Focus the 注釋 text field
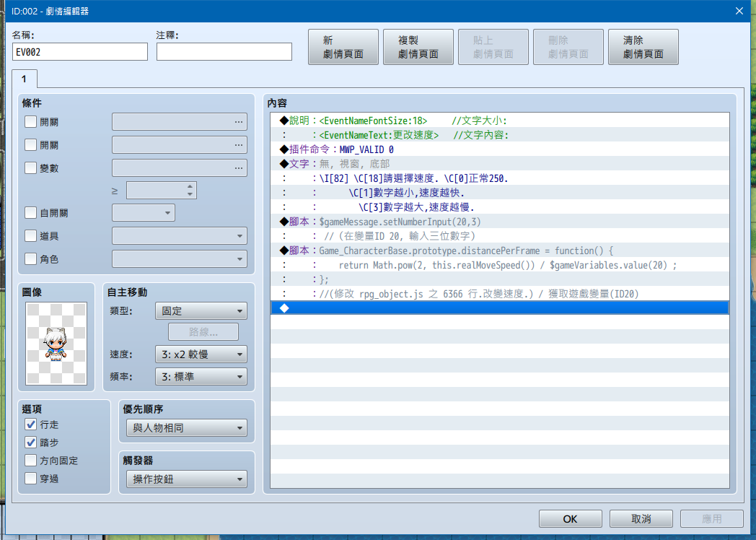 point(224,52)
